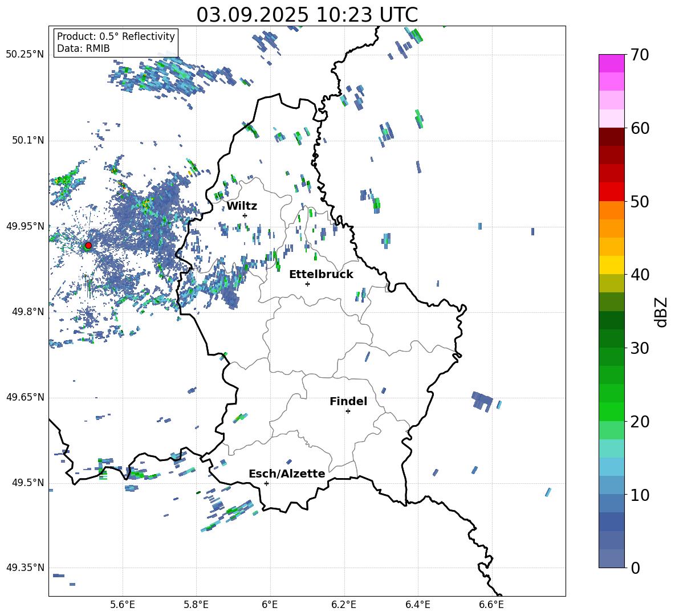Screen dimensions: 675x616
Task: Click the 49.5°N latitude label
Action: click(x=28, y=483)
